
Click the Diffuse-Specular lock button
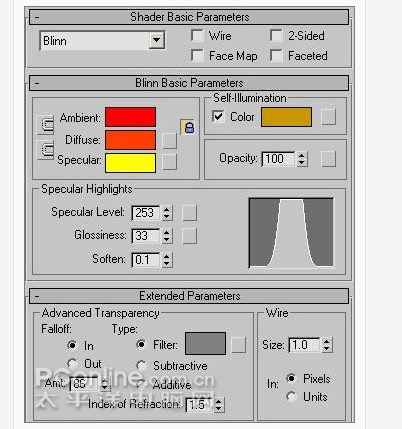pyautogui.click(x=45, y=150)
